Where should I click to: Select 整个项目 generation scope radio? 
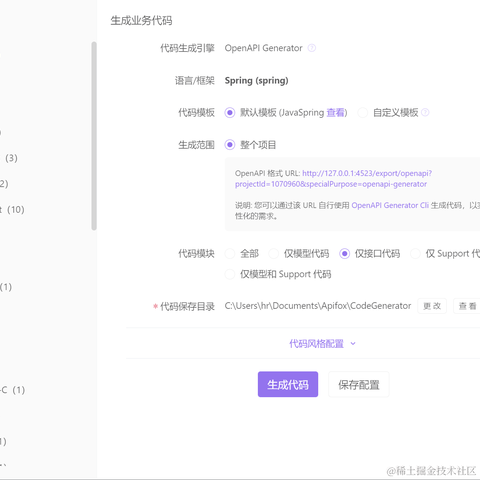[x=230, y=145]
